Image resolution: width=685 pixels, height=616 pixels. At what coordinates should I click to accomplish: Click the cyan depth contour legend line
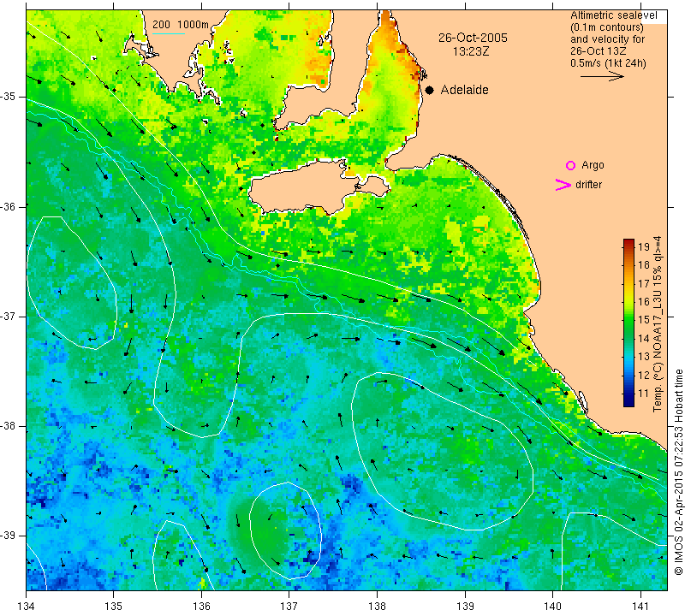tap(169, 33)
